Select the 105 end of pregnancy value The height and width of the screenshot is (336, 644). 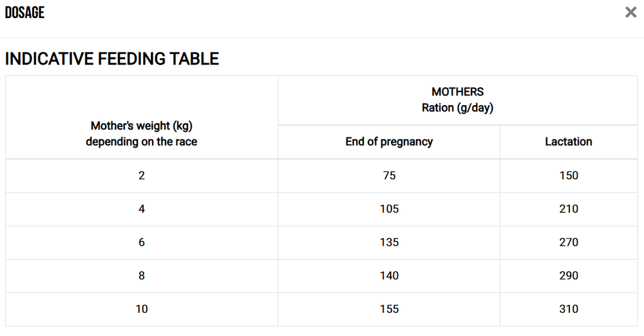click(389, 209)
